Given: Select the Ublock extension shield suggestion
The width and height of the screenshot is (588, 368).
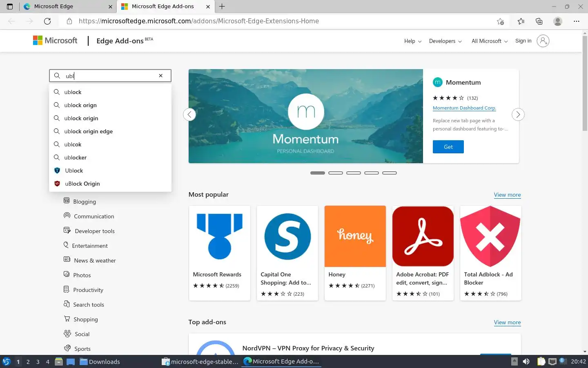Looking at the screenshot, I should 110,171.
